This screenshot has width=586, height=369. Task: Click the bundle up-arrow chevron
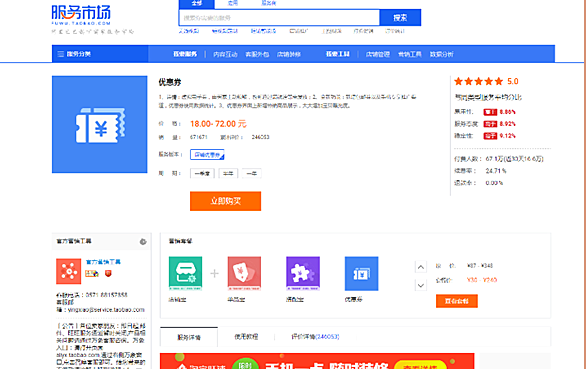point(420,267)
